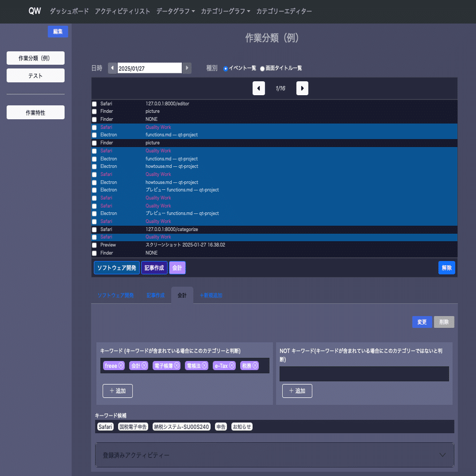Click the first Finder NONE row text
The width and height of the screenshot is (476, 476).
point(151,119)
